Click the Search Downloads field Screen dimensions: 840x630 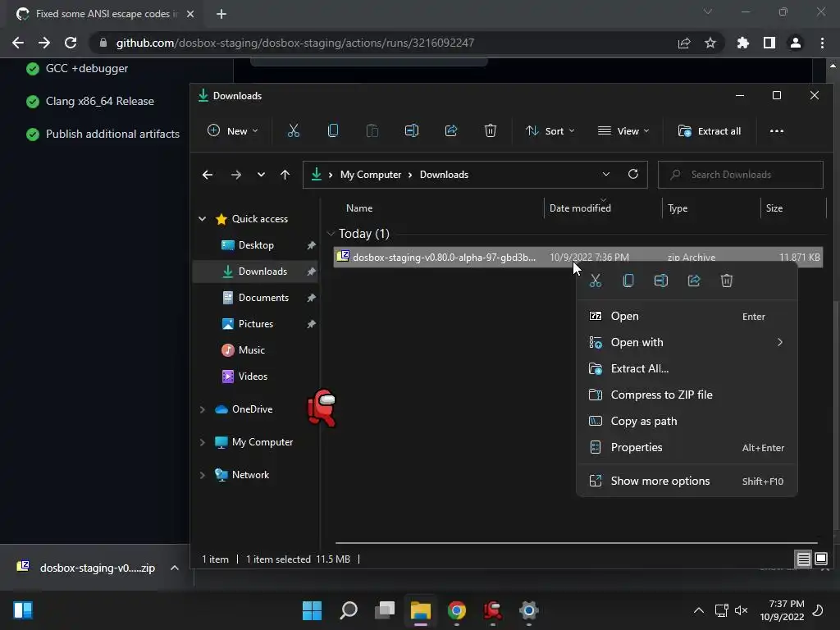(x=741, y=175)
